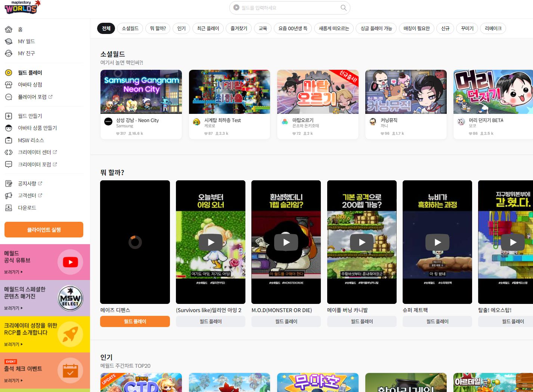Click the Samsung creator avatar icon
This screenshot has height=392, width=533.
click(x=108, y=122)
